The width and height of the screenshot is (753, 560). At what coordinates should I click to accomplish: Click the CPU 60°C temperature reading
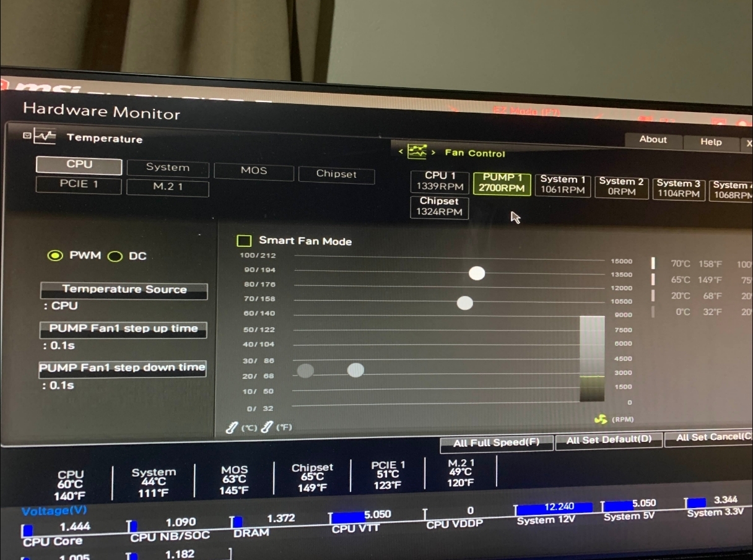pos(71,485)
